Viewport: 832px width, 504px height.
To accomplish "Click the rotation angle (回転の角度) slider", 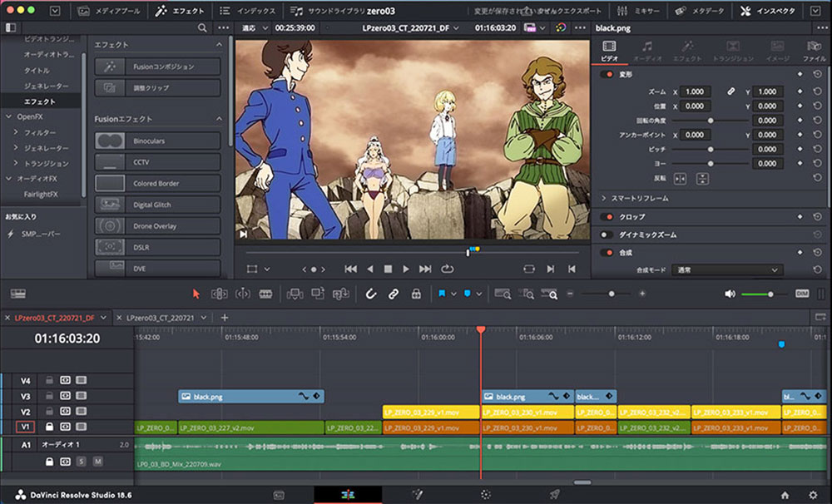I will pos(710,121).
